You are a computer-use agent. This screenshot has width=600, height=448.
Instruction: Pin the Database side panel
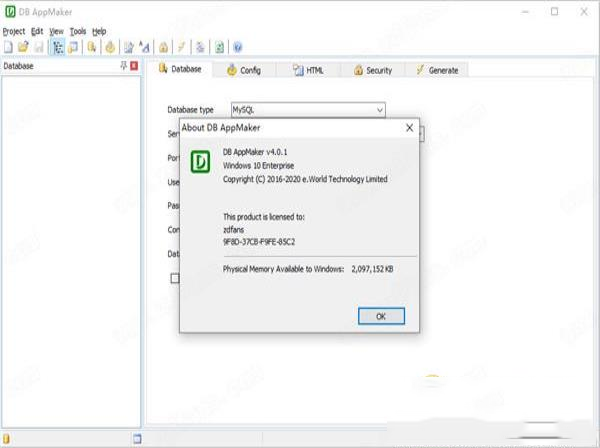pos(124,65)
